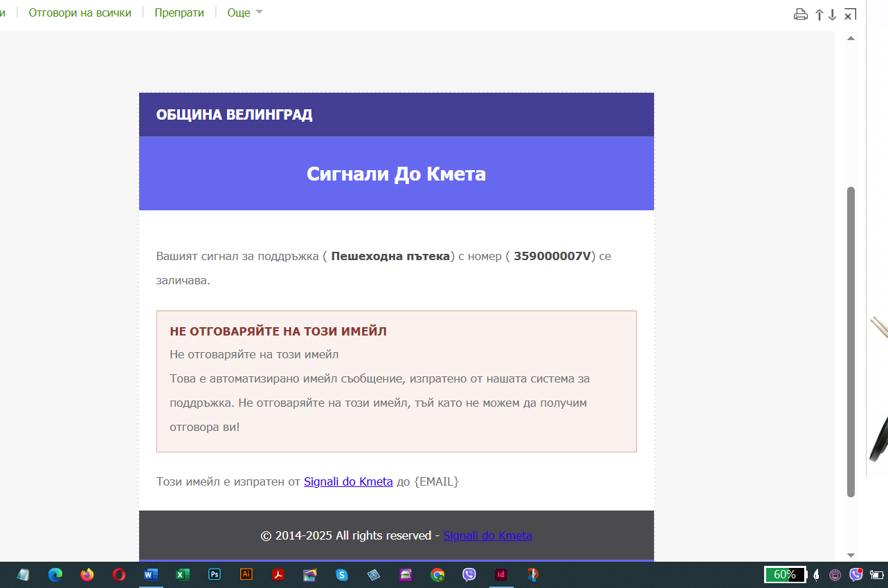Screen dimensions: 888x588
Task: Close the email view with X icon
Action: click(849, 15)
